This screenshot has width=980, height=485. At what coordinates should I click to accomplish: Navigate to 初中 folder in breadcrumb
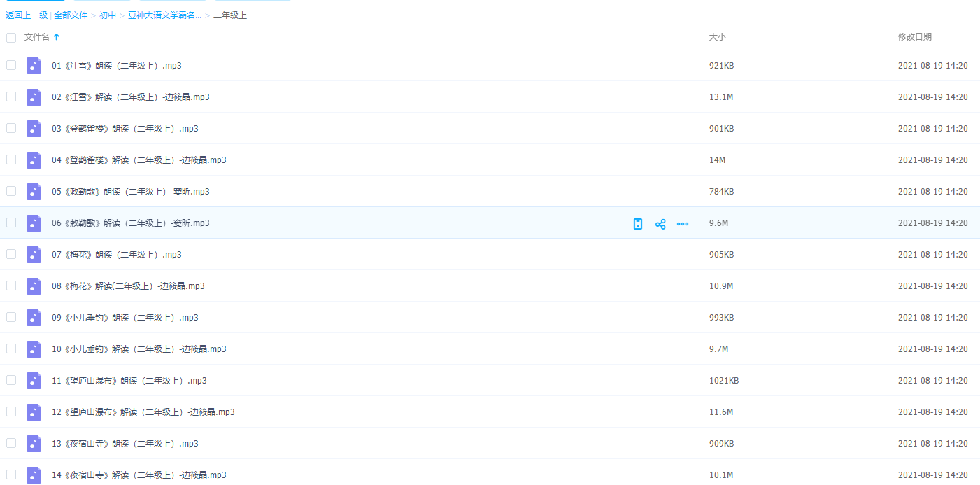click(x=108, y=15)
